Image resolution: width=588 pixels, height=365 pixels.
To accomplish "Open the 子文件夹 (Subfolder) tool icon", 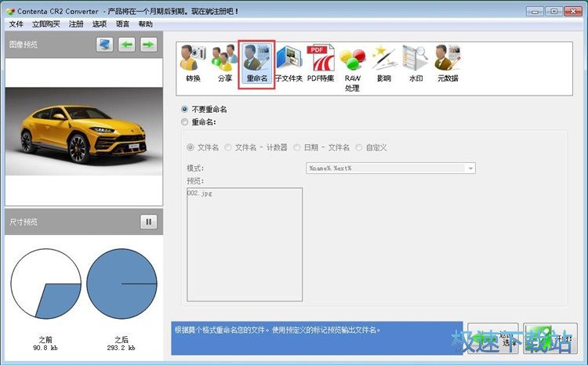I will [x=289, y=64].
